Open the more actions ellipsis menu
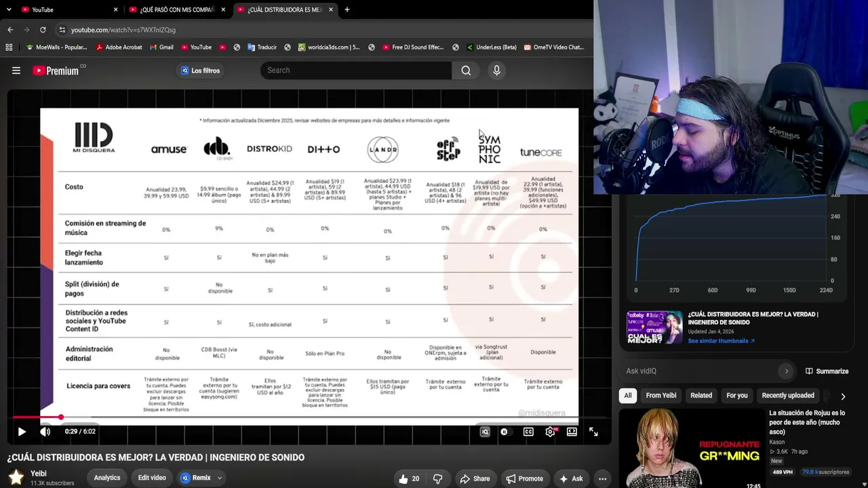 [x=602, y=479]
